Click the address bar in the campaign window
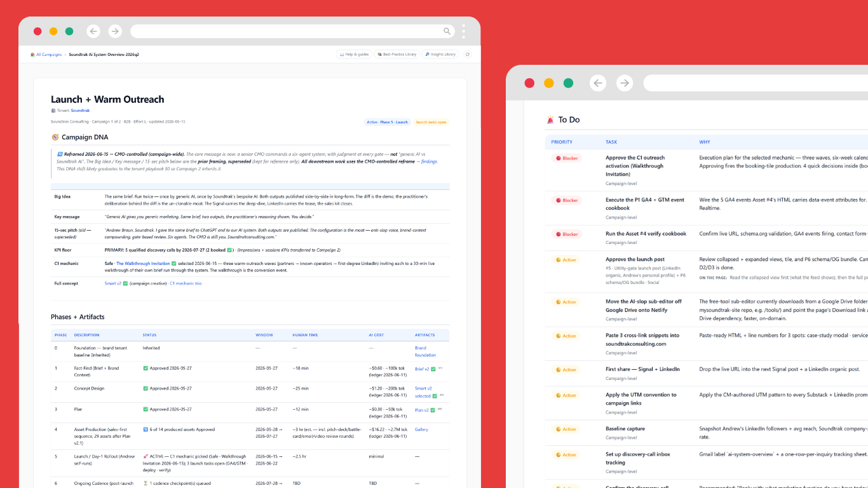Screen dimensions: 868x488 coord(293,31)
